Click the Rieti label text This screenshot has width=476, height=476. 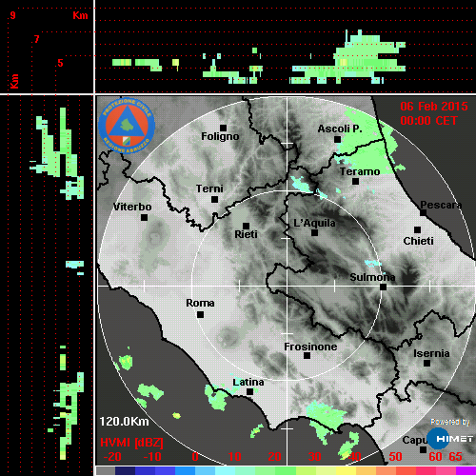[246, 234]
